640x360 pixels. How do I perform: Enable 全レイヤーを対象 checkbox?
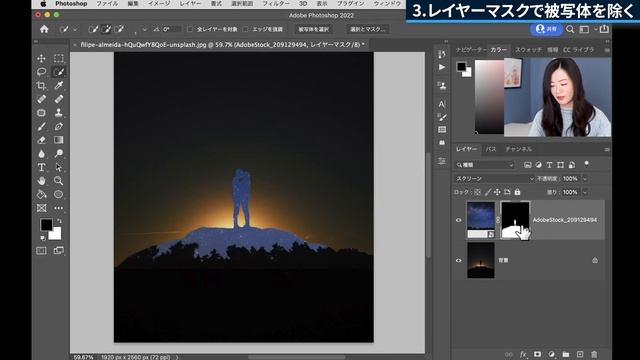point(190,29)
